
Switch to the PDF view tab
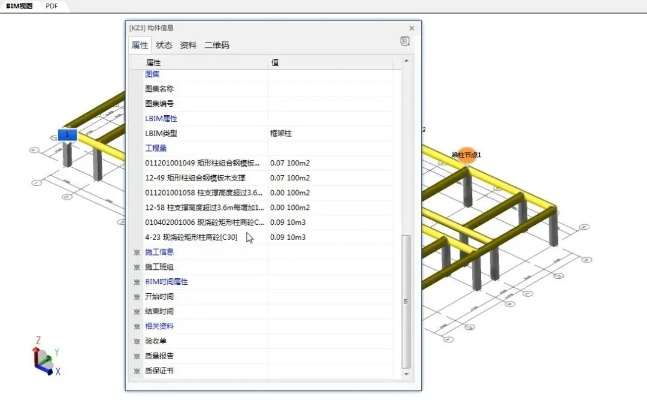pos(53,6)
